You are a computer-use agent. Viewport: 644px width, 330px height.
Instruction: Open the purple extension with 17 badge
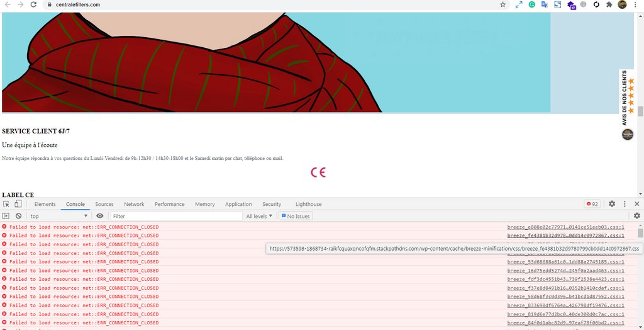point(571,5)
